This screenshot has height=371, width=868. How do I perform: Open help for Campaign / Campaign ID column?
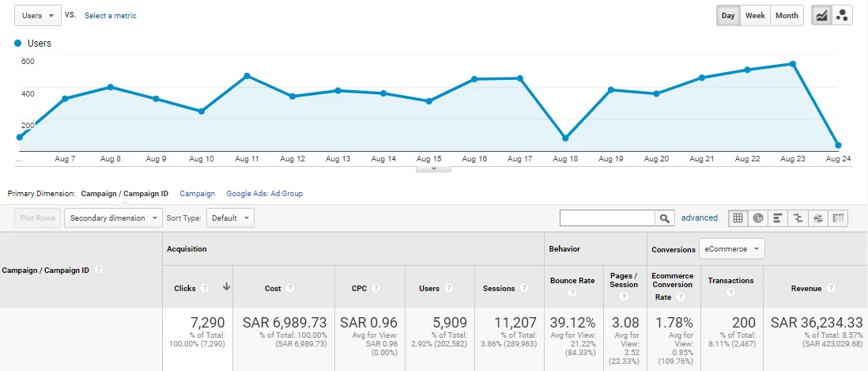click(99, 271)
